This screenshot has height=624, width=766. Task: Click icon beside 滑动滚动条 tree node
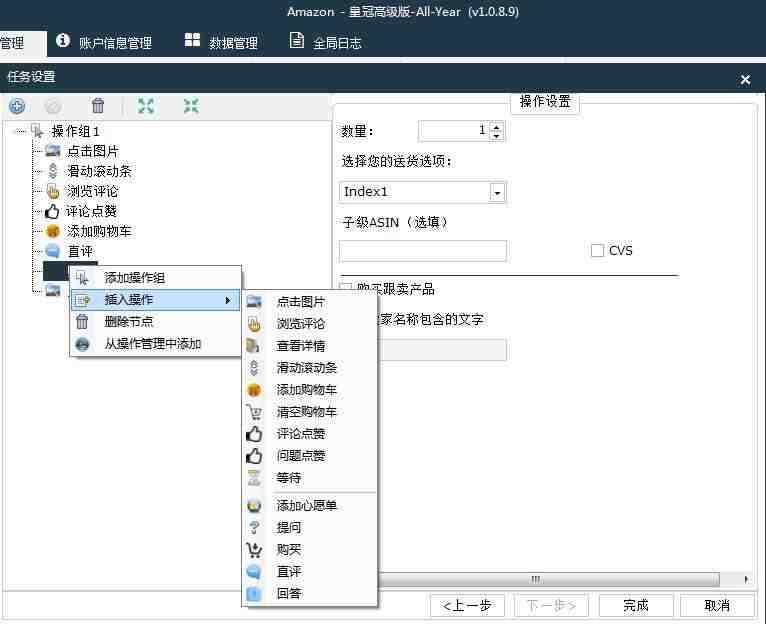tap(53, 171)
